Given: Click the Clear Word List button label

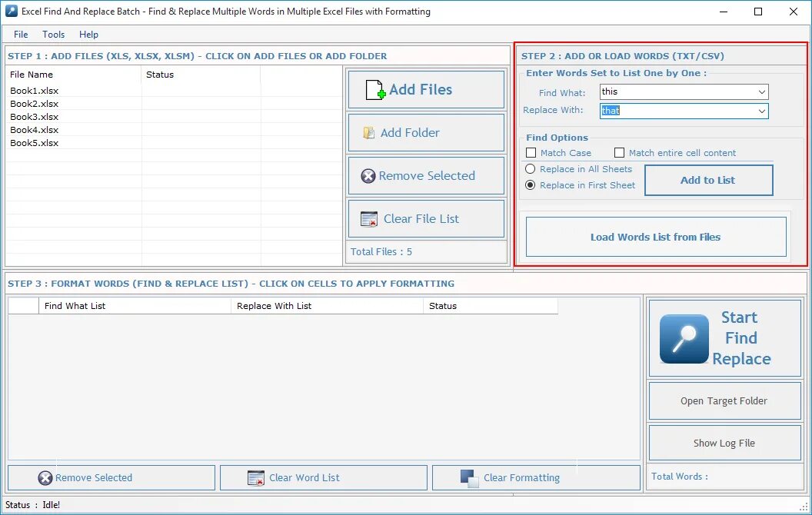Looking at the screenshot, I should coord(304,478).
